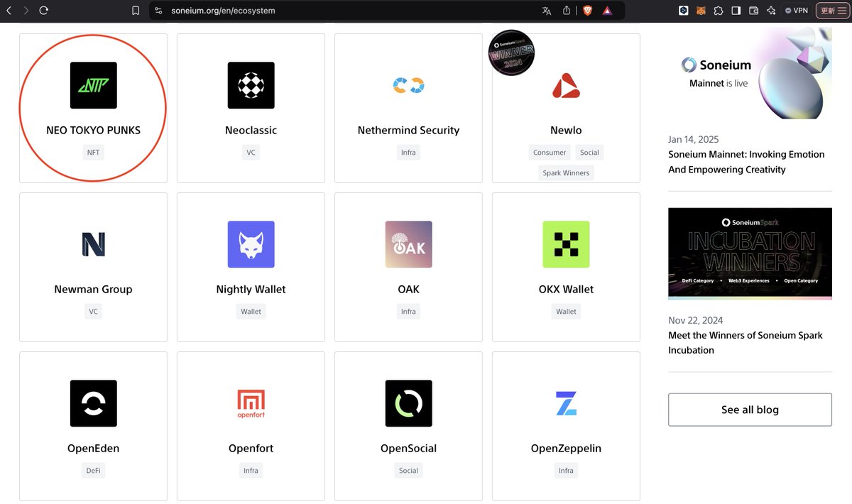Click the green OKX Wallet logo
This screenshot has width=852, height=504.
coord(566,244)
